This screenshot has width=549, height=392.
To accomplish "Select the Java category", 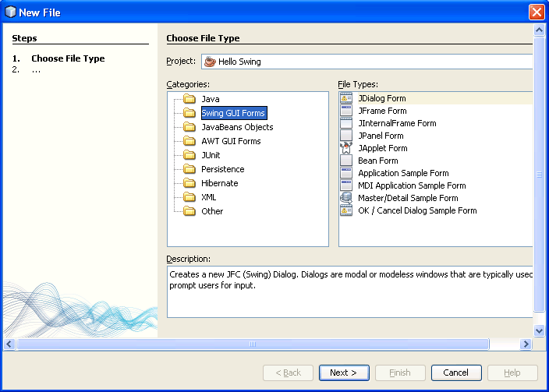I will pos(210,99).
